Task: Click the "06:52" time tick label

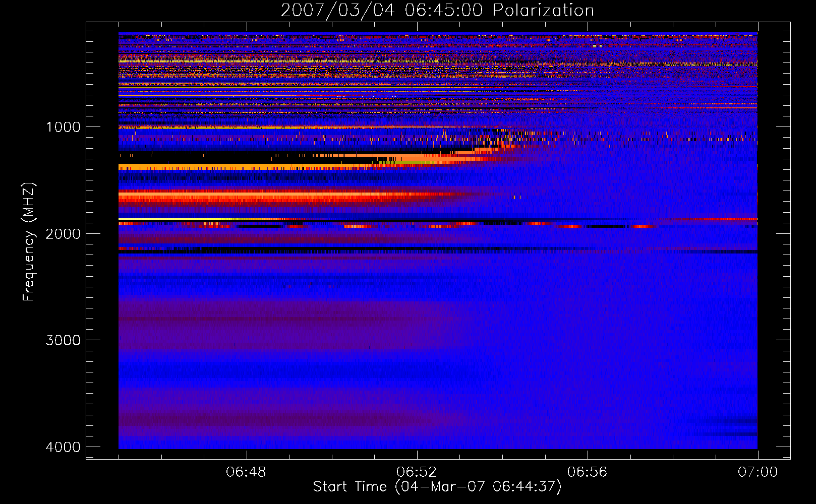Action: pos(417,473)
